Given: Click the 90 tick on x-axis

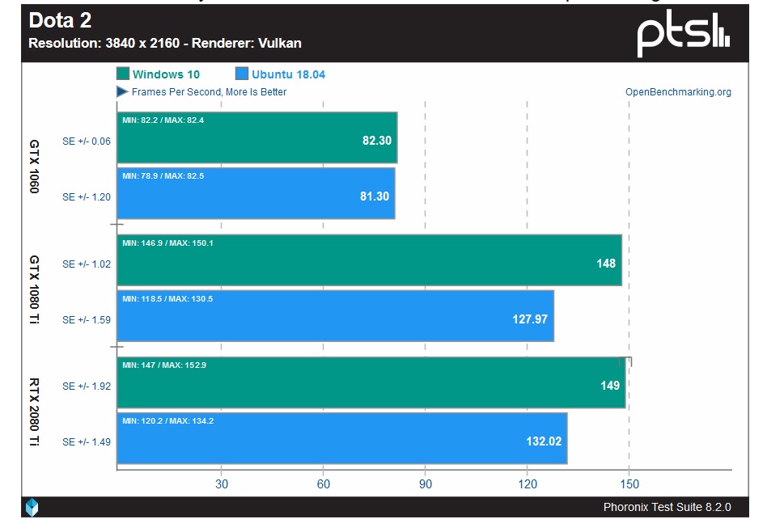Looking at the screenshot, I should pos(425,484).
